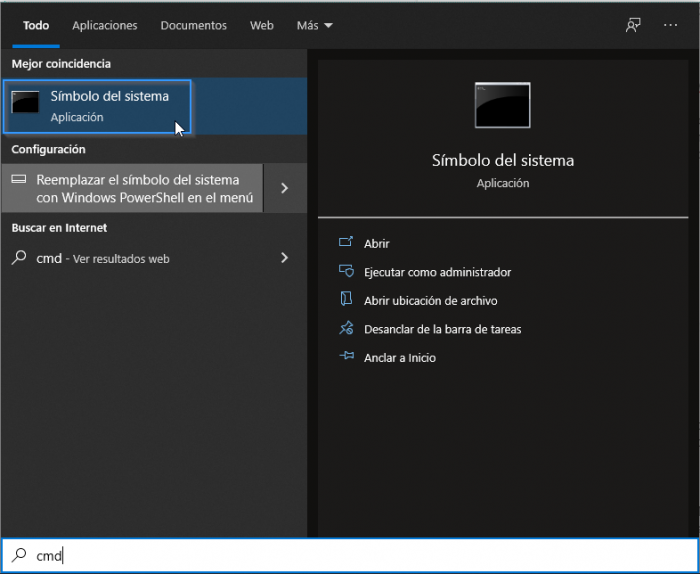The height and width of the screenshot is (574, 700).
Task: Click large Command Prompt icon in preview pane
Action: tap(502, 106)
